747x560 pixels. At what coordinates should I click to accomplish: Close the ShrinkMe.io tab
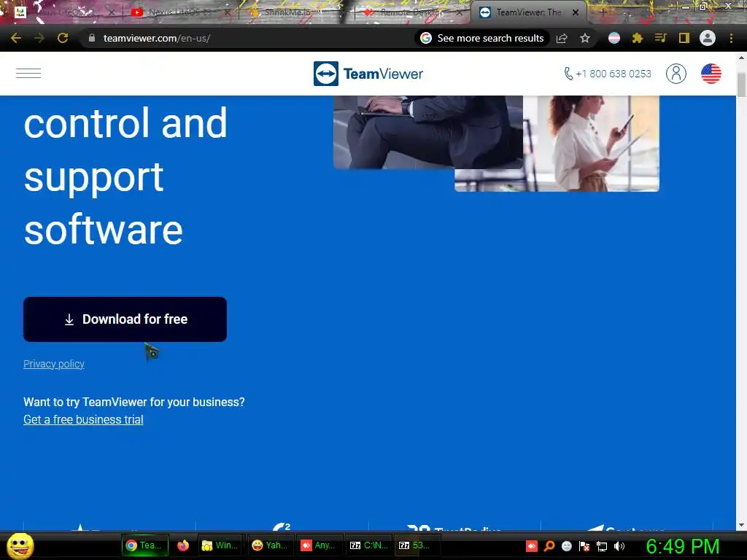click(343, 12)
